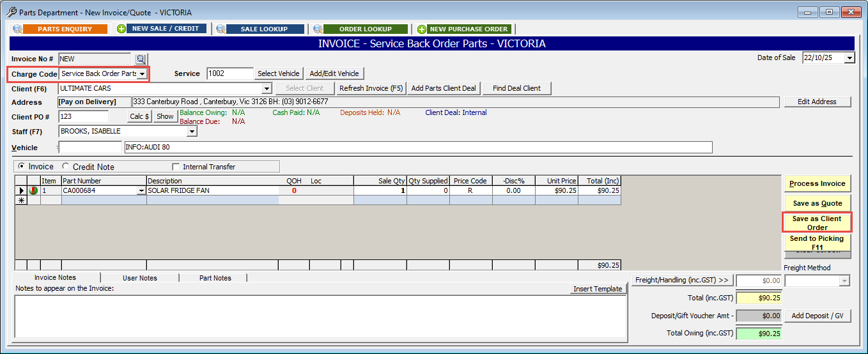This screenshot has height=354, width=868.
Task: Click into the Client PO # field
Action: click(83, 116)
